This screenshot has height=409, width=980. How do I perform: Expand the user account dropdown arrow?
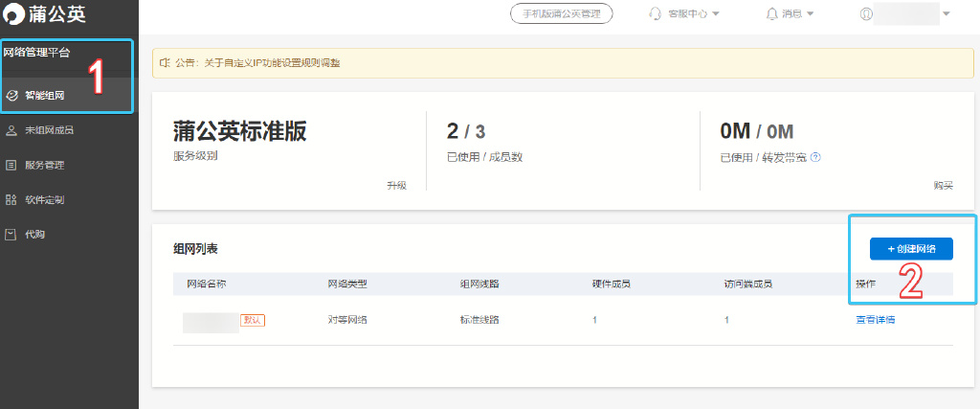click(x=947, y=13)
